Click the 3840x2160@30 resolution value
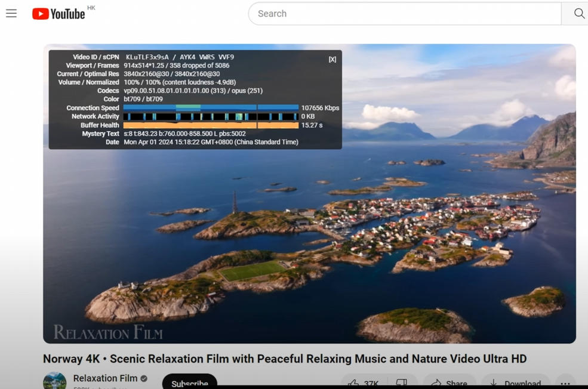The width and height of the screenshot is (588, 389). tap(172, 74)
